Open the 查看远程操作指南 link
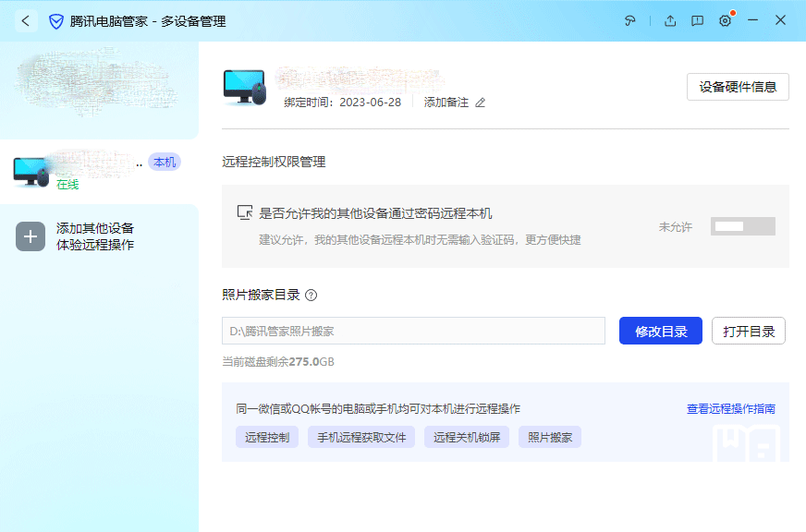The width and height of the screenshot is (806, 532). point(730,408)
